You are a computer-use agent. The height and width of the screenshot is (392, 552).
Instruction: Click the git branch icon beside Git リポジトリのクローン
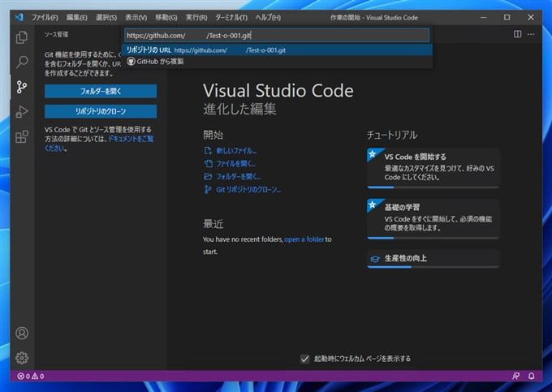[x=208, y=190]
